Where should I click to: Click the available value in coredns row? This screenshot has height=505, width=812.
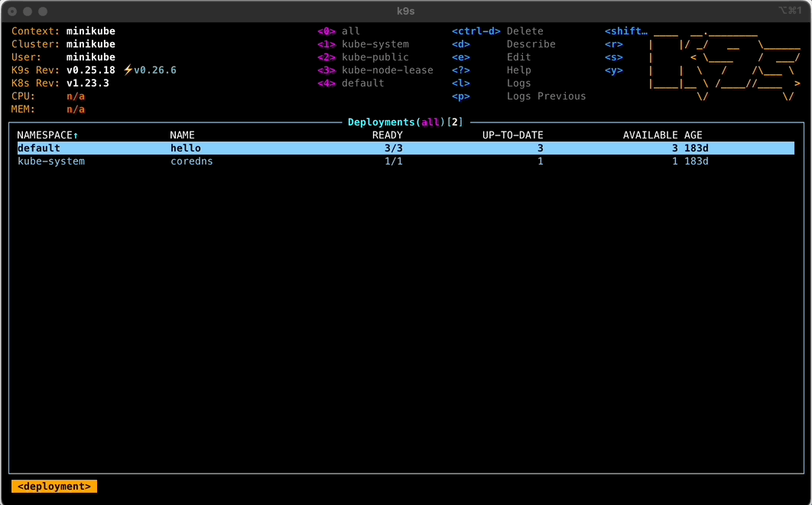click(x=675, y=161)
